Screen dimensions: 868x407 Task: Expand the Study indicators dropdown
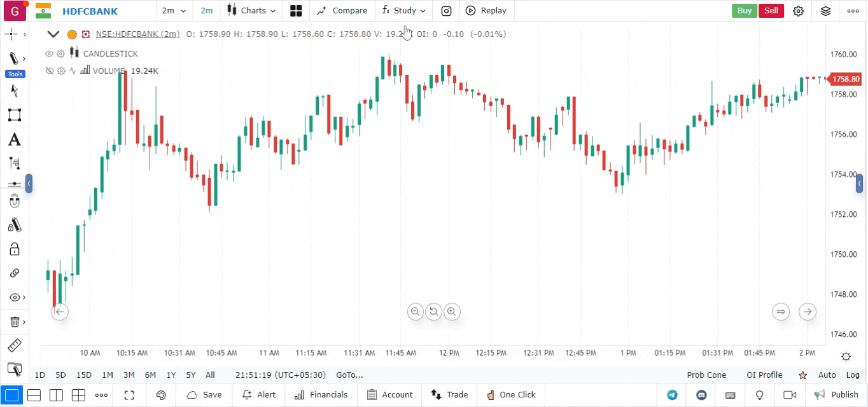coord(403,11)
